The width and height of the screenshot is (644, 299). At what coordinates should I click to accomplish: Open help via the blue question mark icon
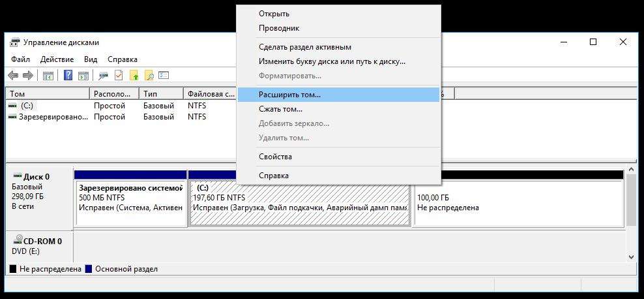click(x=68, y=75)
